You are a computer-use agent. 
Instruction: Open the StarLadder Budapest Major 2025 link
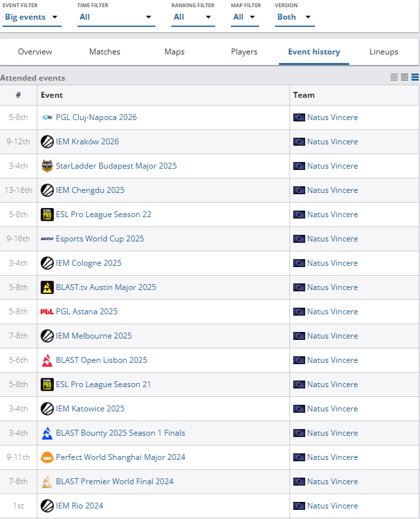point(116,166)
